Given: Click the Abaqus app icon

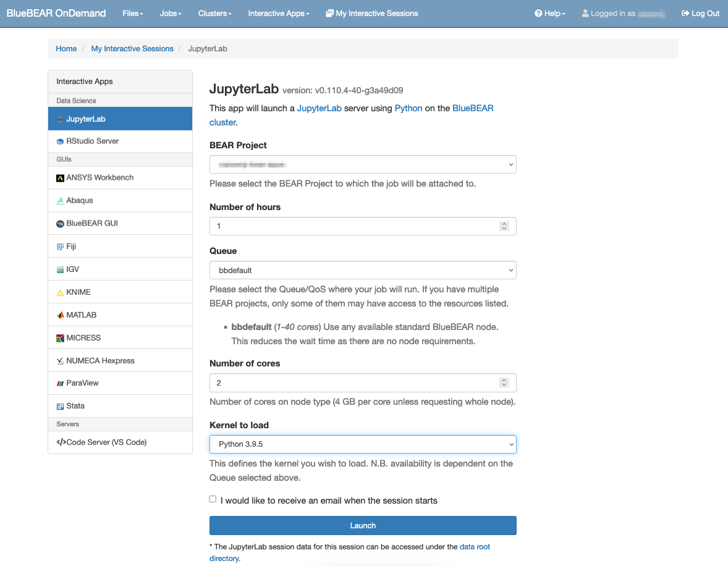Looking at the screenshot, I should tap(60, 201).
